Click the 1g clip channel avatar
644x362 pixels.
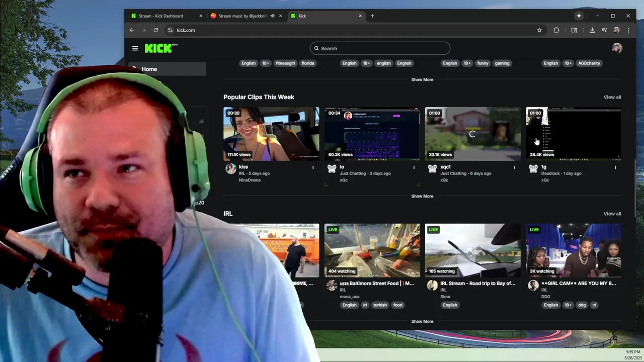[x=533, y=169]
